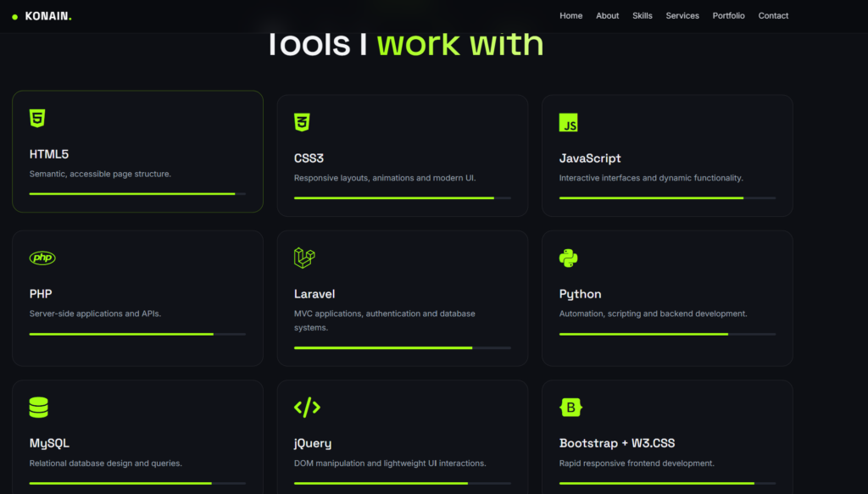Click the Laravel skill progress bar
The height and width of the screenshot is (494, 868).
(x=403, y=348)
